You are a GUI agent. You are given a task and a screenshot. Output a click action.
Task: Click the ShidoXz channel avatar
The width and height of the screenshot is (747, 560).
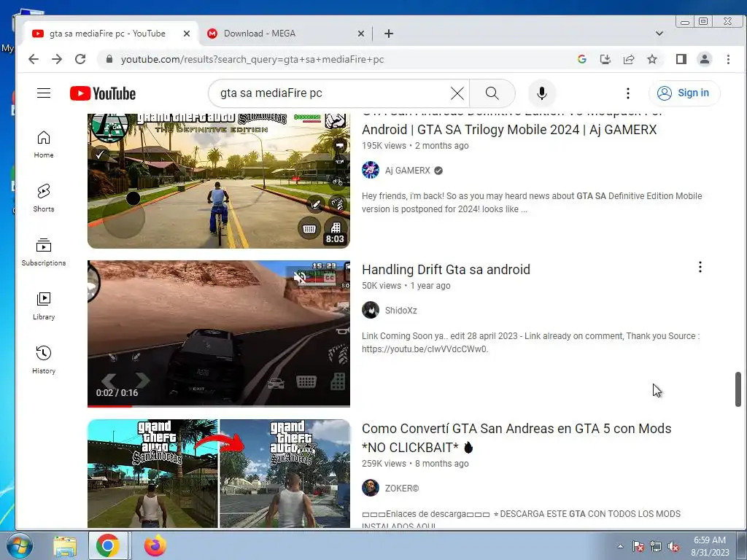pos(370,310)
